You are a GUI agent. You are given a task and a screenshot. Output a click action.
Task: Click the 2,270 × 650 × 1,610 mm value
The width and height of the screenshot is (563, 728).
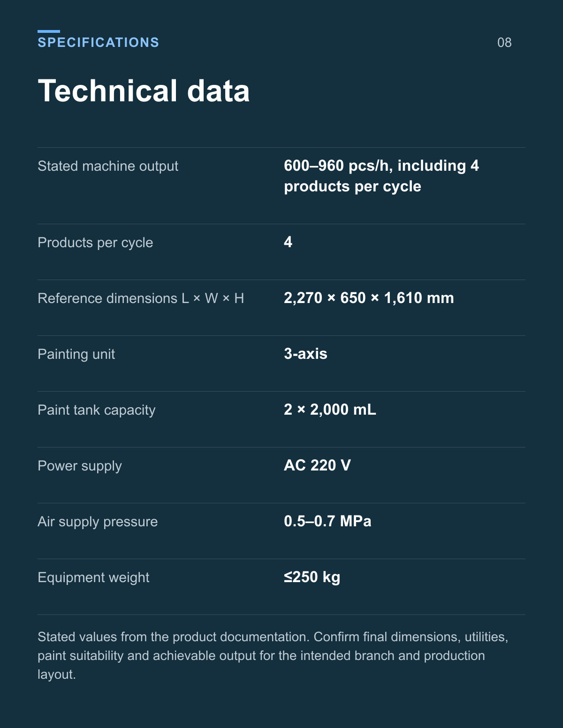pyautogui.click(x=369, y=298)
